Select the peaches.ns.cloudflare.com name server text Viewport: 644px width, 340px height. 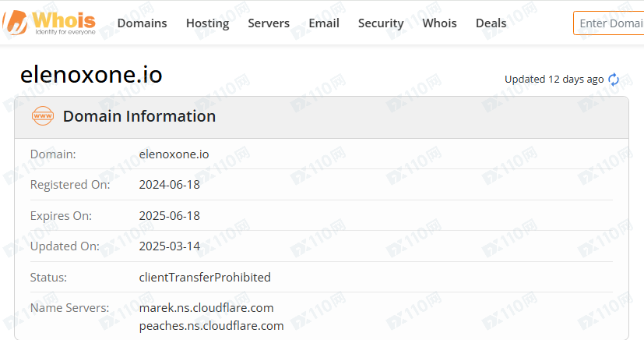211,325
